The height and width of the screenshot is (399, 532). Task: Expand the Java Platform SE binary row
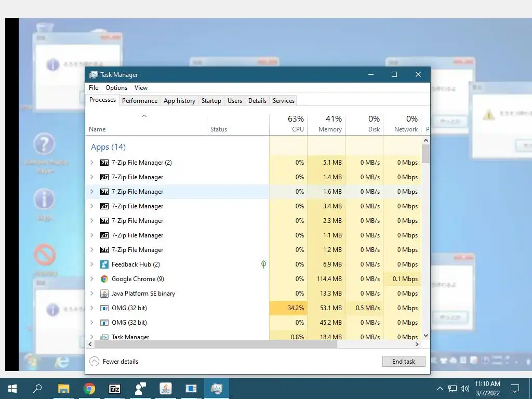coord(91,294)
